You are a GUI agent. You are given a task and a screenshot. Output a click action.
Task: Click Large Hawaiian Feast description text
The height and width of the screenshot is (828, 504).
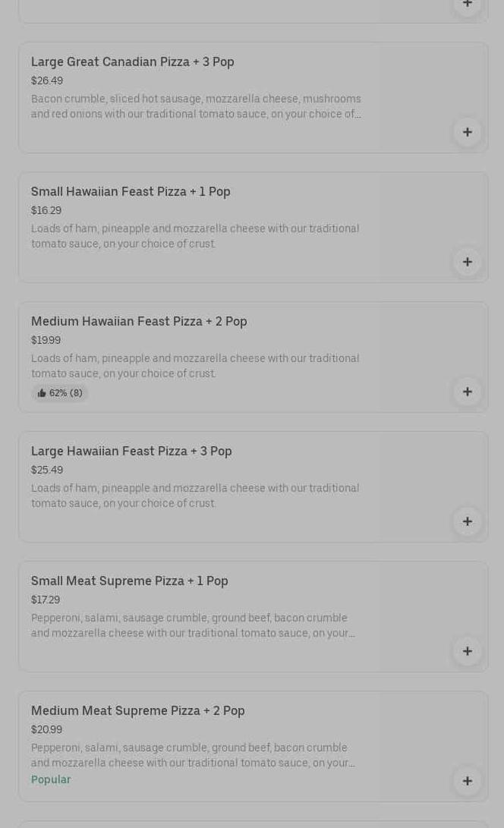[195, 496]
